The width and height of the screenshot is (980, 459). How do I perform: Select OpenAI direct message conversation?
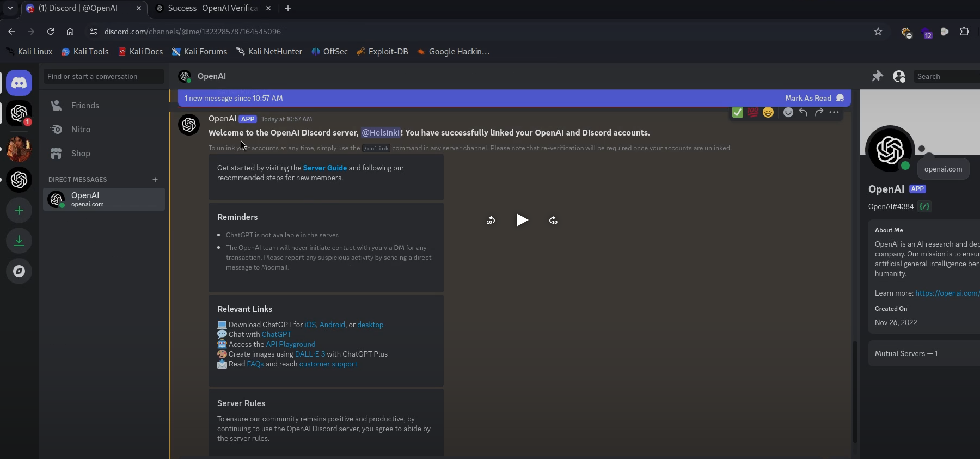point(104,199)
